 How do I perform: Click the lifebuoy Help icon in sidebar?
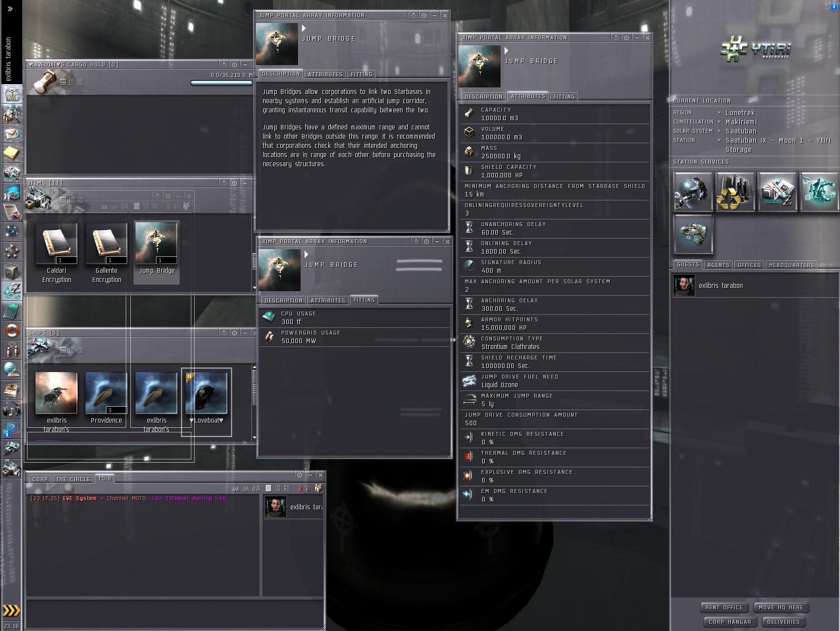11,330
